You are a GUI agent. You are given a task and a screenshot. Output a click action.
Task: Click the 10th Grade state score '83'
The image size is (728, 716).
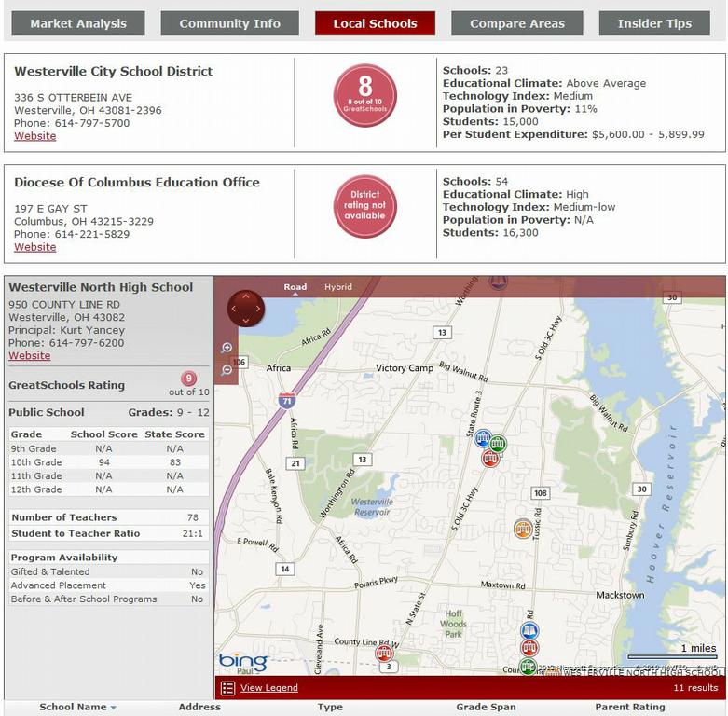[x=175, y=462]
